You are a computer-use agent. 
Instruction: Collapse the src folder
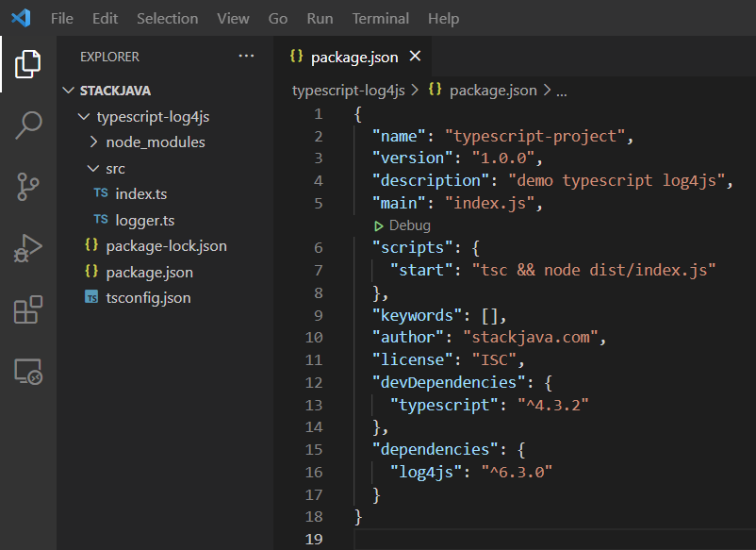click(x=93, y=168)
